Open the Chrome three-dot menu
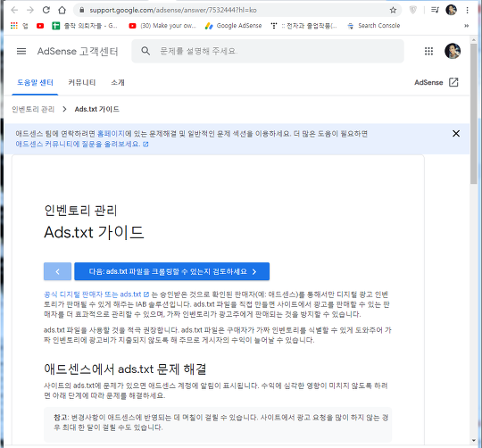Image resolution: width=482 pixels, height=448 pixels. coord(467,10)
